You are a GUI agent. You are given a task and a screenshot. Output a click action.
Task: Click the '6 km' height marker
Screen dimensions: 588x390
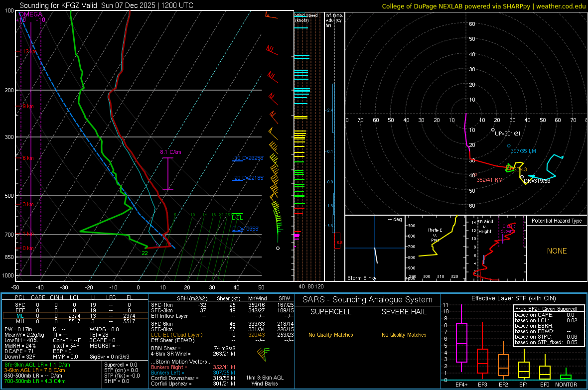tap(28, 158)
